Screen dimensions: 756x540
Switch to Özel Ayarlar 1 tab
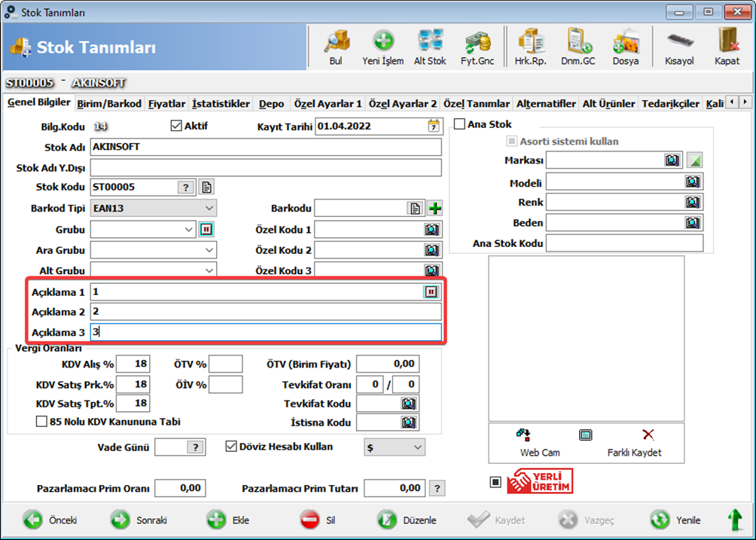tap(328, 104)
